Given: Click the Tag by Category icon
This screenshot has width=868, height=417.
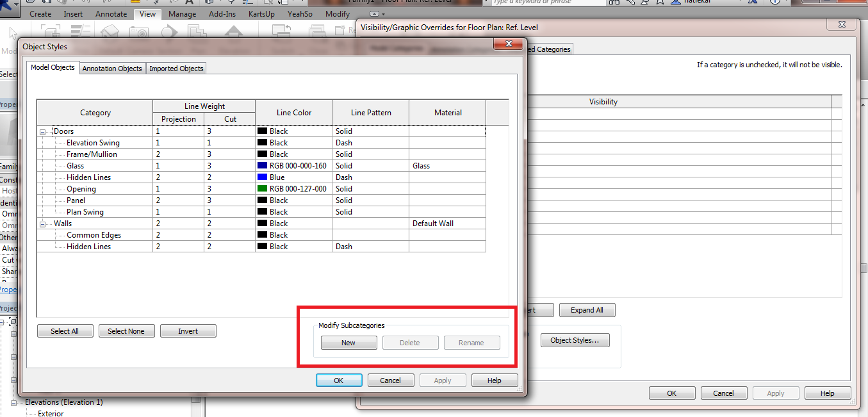Looking at the screenshot, I should [x=172, y=3].
